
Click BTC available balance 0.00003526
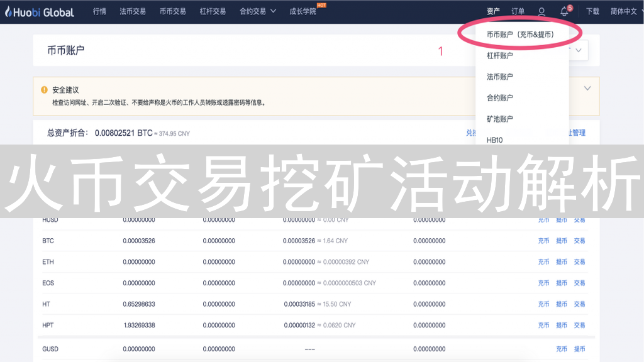pos(139,241)
